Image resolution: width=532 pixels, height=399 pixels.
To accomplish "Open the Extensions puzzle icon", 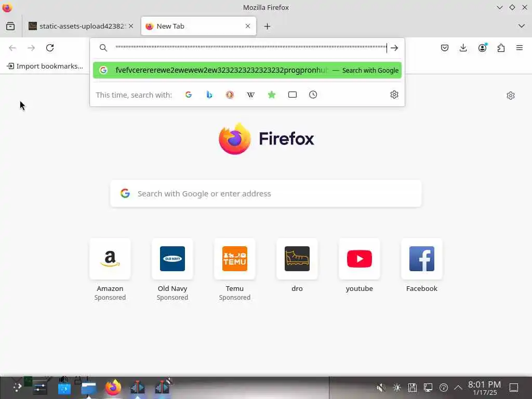I will tap(501, 48).
